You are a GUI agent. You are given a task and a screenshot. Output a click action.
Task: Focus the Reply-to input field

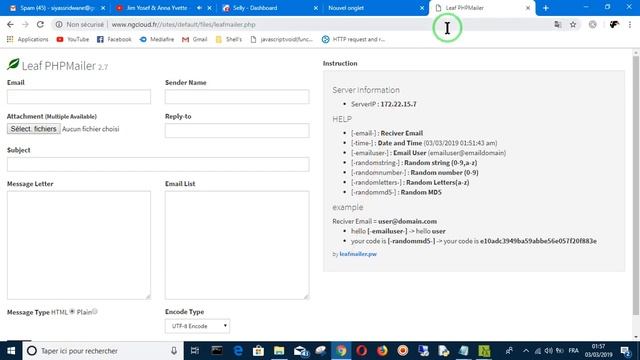237,131
